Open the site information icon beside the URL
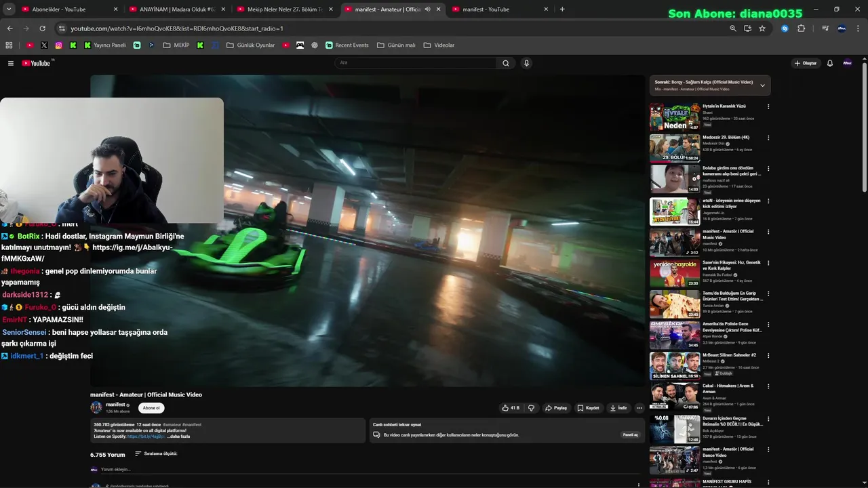Viewport: 868px width, 488px height. point(62,28)
